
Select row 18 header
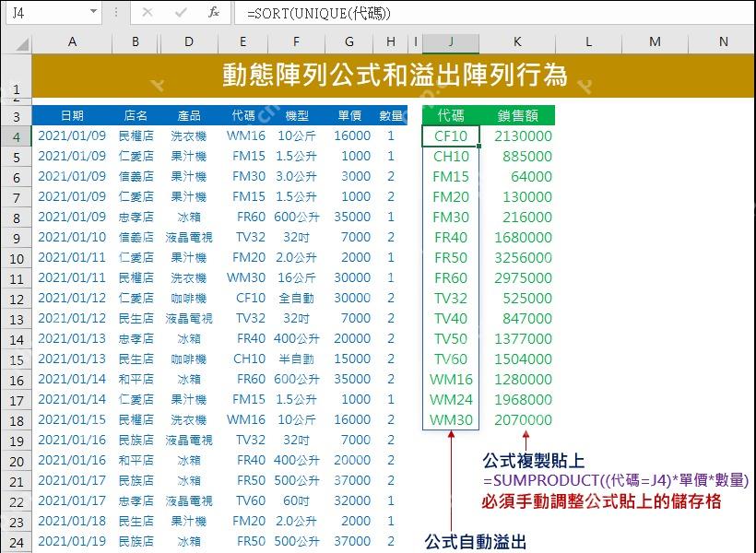17,421
